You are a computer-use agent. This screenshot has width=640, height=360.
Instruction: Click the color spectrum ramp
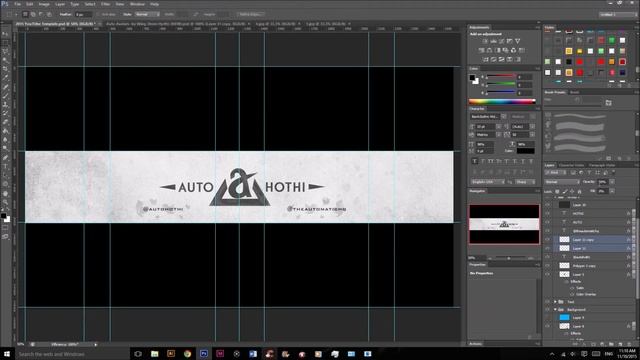click(502, 102)
